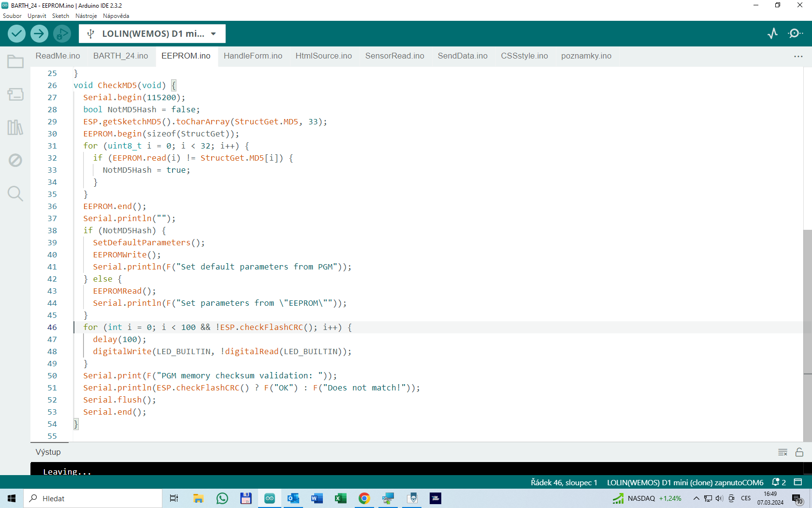Show hidden system tray icons chevron
This screenshot has height=508, width=812.
696,498
